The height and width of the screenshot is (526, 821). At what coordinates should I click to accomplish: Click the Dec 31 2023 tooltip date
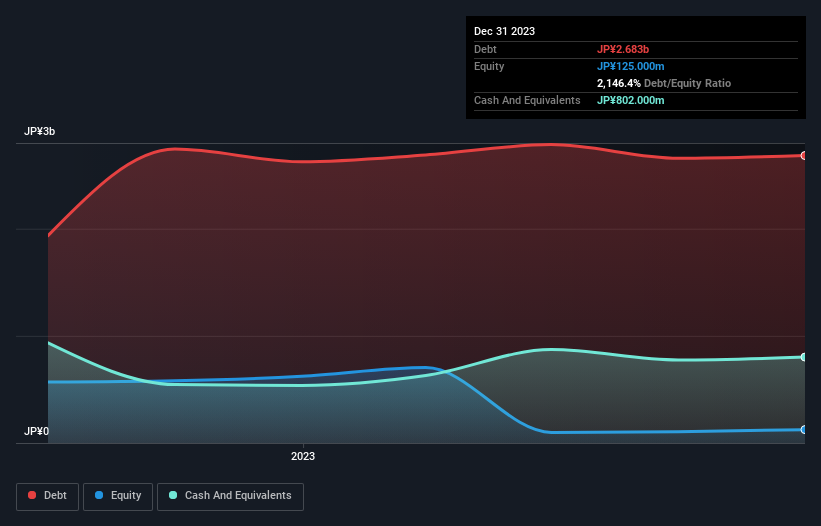(504, 31)
